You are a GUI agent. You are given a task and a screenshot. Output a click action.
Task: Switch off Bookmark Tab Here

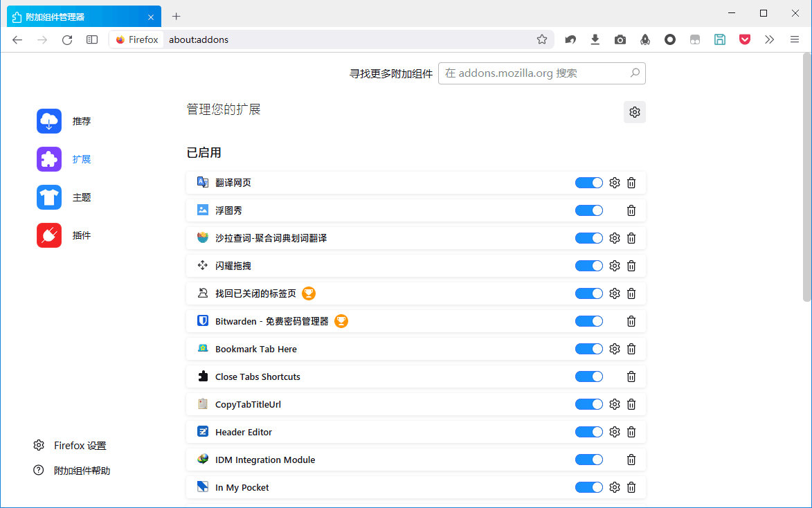(589, 349)
